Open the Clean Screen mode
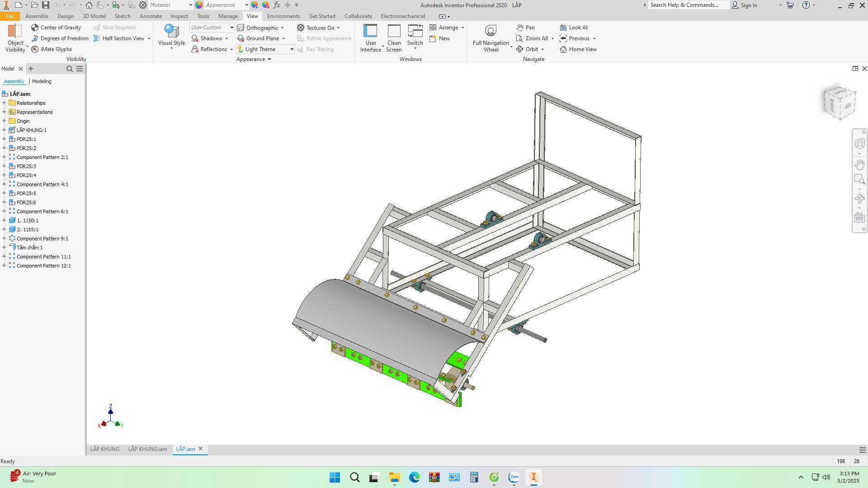 coord(394,38)
